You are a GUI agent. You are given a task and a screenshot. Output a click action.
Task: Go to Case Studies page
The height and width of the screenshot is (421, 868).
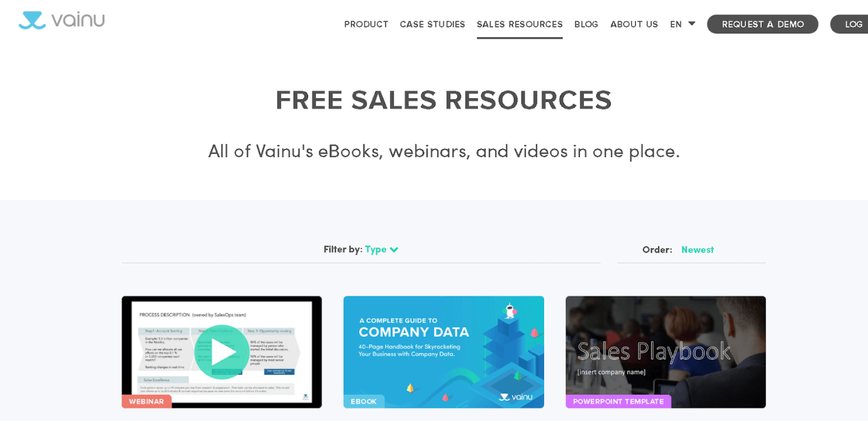click(432, 24)
